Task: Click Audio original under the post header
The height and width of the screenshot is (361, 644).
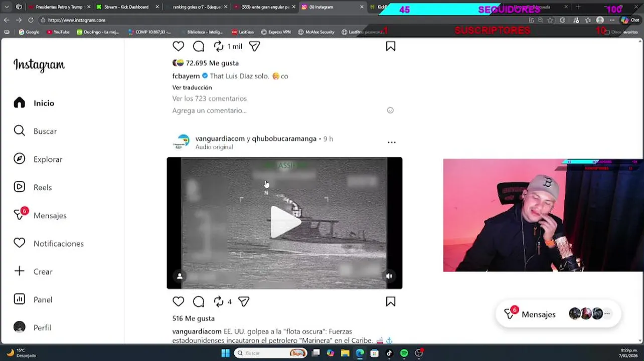Action: pyautogui.click(x=214, y=147)
